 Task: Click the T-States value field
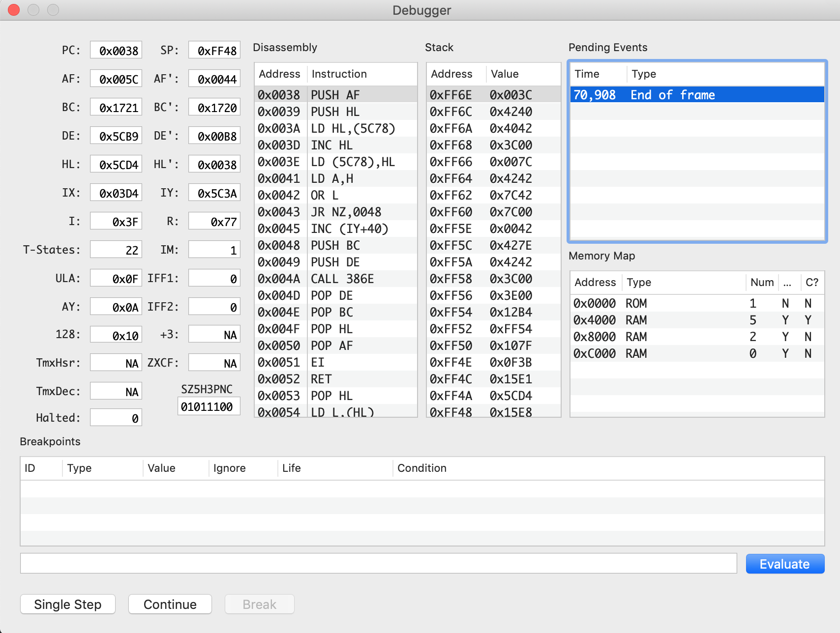point(116,250)
